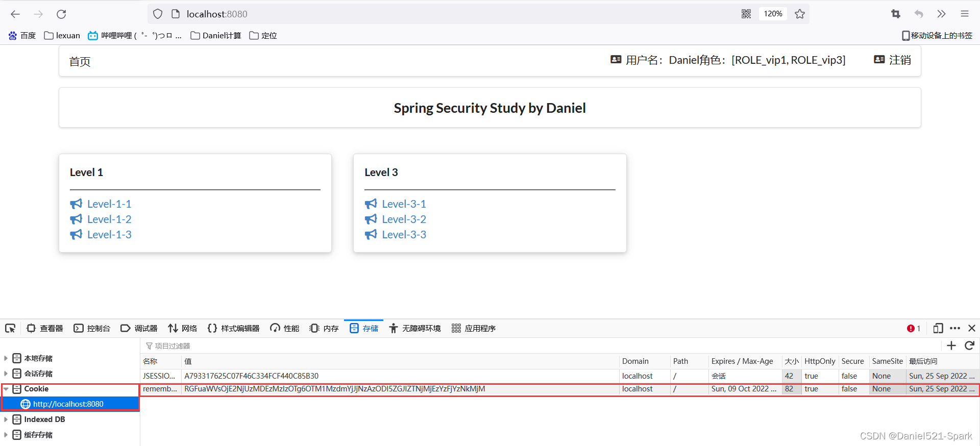This screenshot has height=446, width=980.
Task: Switch to the 样式编辑器 style editor tab
Action: [x=234, y=328]
